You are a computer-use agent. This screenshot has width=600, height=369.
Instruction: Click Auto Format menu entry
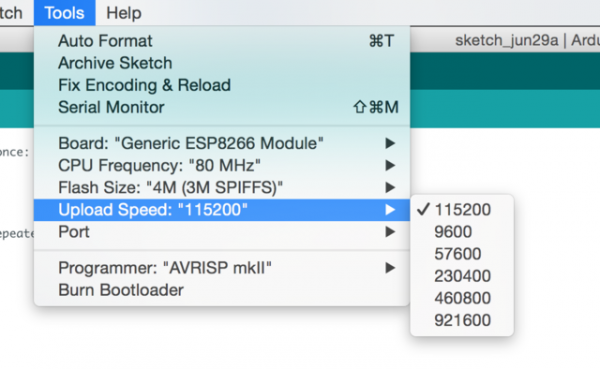click(222, 41)
